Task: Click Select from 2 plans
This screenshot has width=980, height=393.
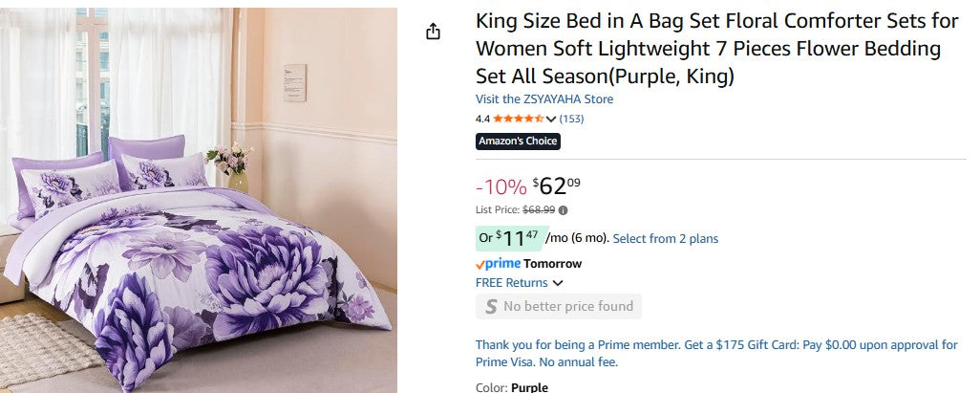Action: pos(665,239)
